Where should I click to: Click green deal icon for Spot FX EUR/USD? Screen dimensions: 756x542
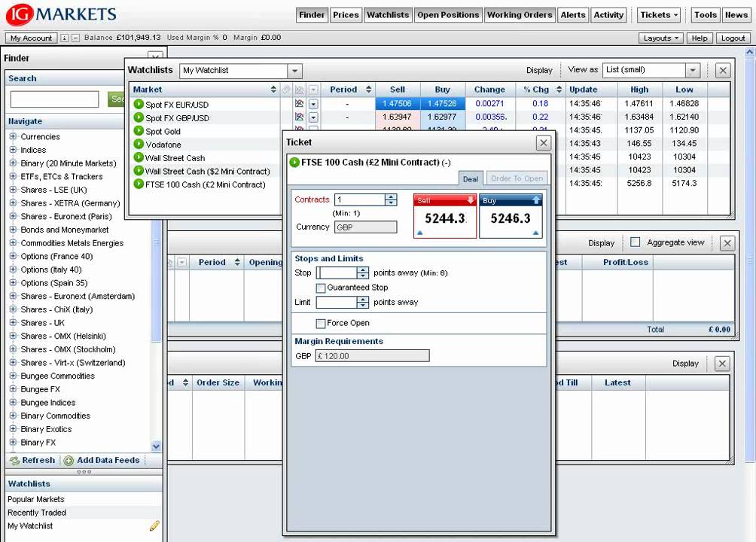coord(139,104)
